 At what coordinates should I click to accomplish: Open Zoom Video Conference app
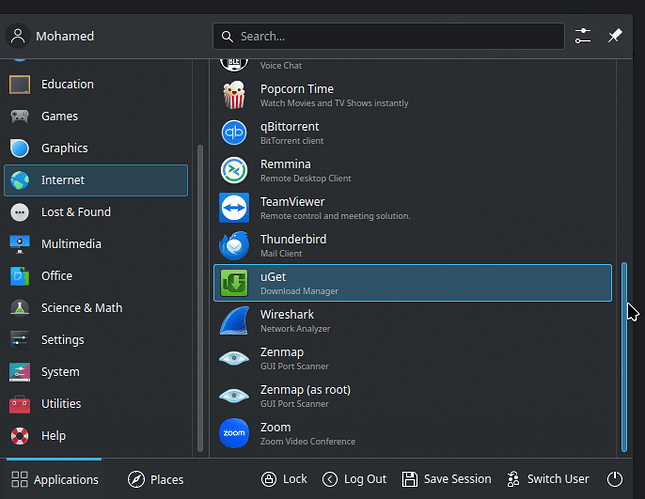click(275, 433)
